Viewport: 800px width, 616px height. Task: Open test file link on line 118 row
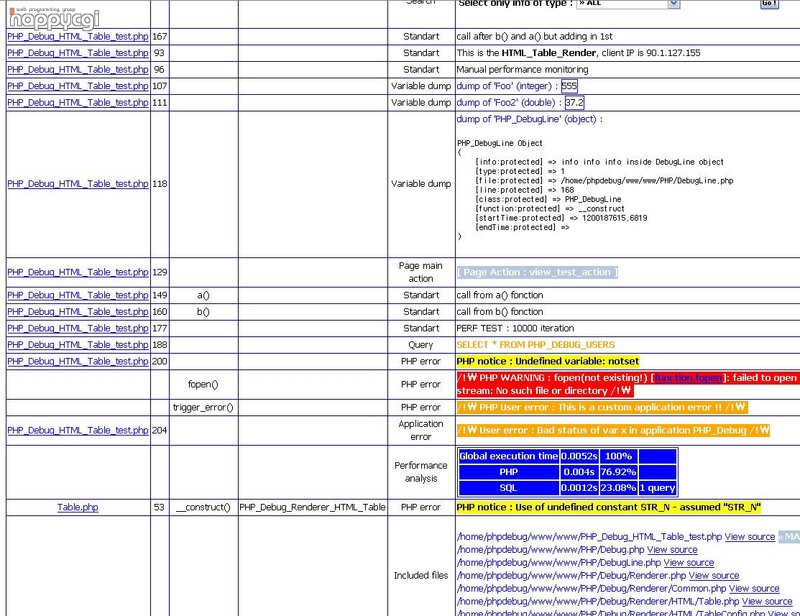[x=78, y=184]
